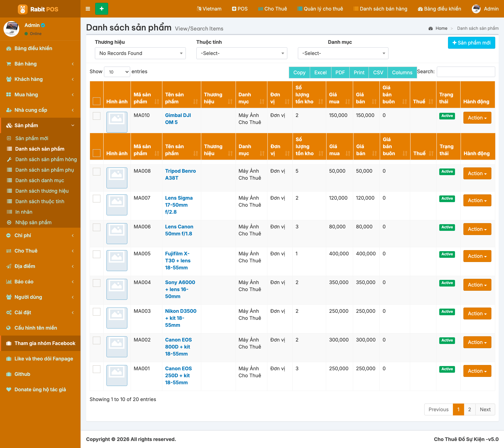The width and height of the screenshot is (504, 448).
Task: Open the Thuộc tính select dropdown
Action: 242,53
